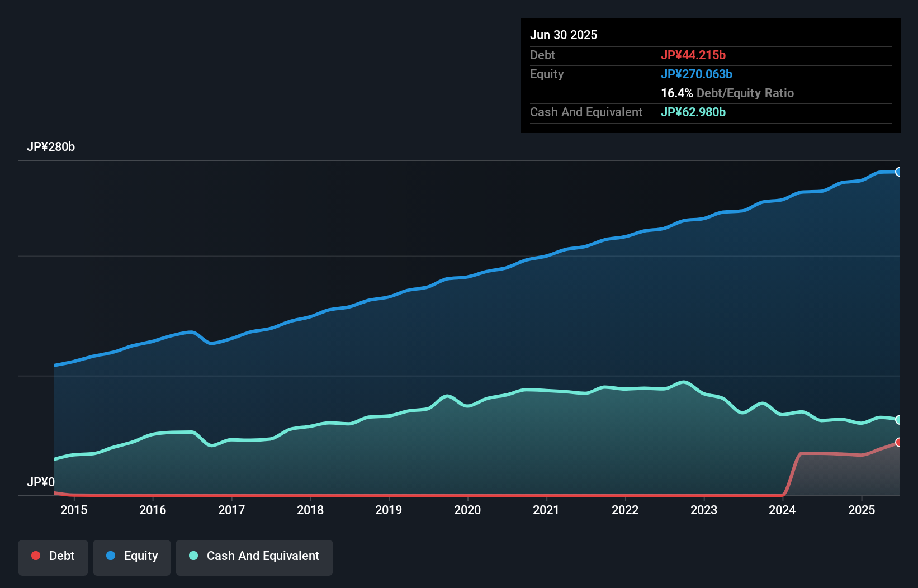Open the Debt legend chip options
Screen dimensions: 918x588
pyautogui.click(x=53, y=556)
